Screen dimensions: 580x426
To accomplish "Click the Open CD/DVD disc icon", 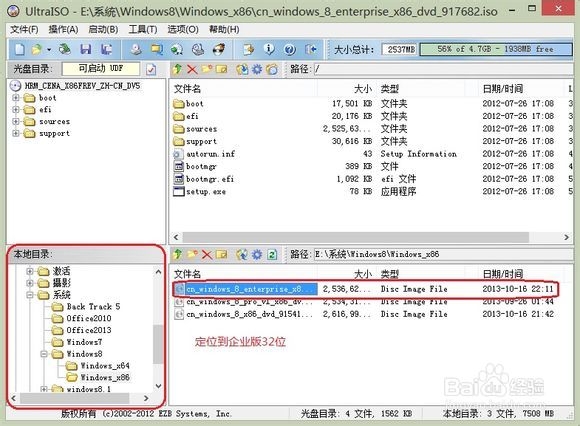I will pyautogui.click(x=65, y=49).
